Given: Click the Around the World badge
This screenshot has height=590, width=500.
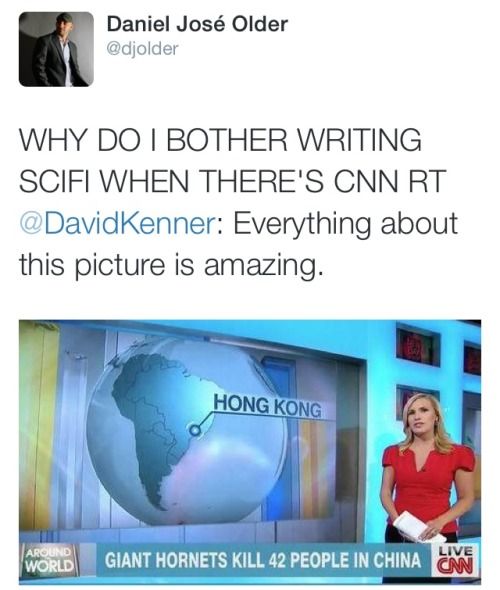Looking at the screenshot, I should (x=49, y=559).
